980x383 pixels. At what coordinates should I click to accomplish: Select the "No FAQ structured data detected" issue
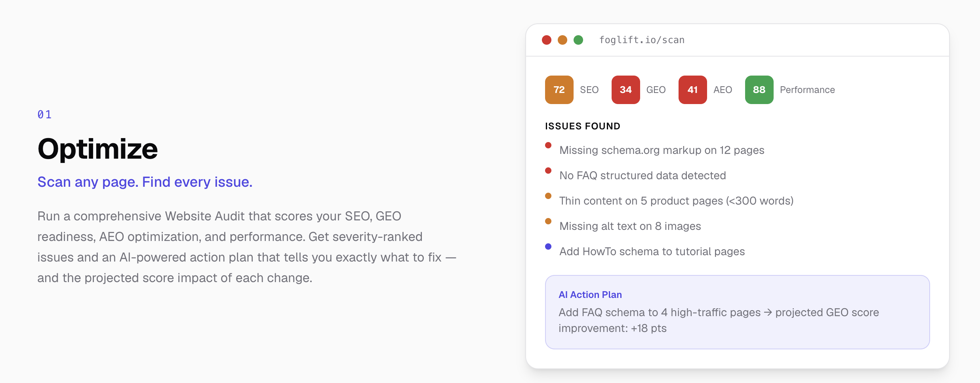[x=643, y=176]
